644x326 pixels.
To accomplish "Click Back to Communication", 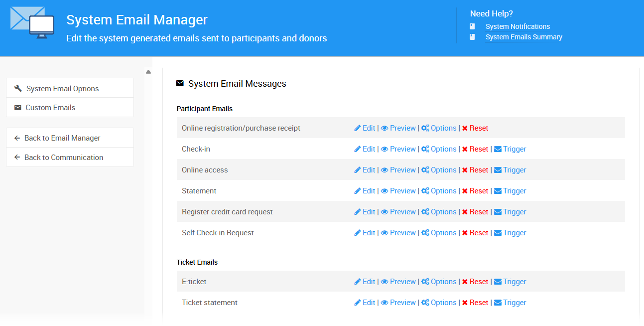I will click(64, 157).
